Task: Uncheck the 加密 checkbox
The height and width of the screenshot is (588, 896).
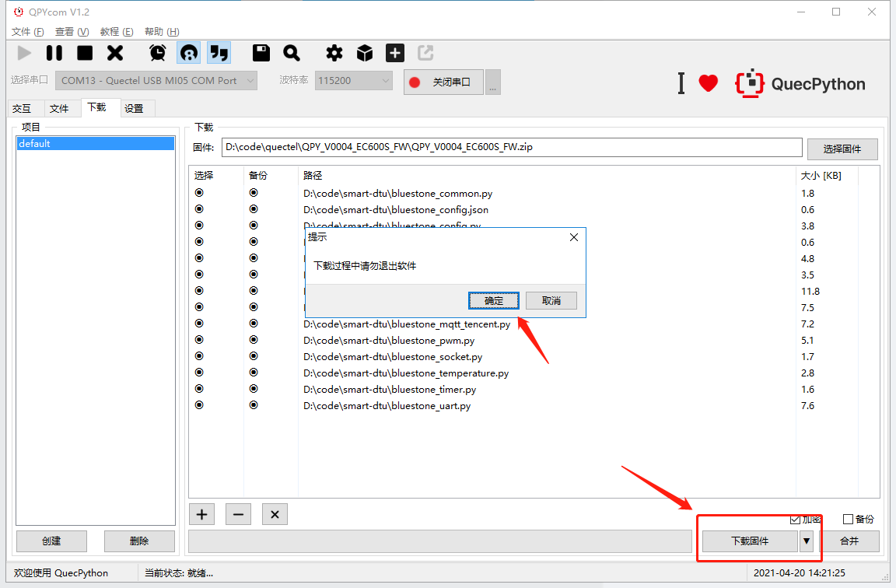Action: pyautogui.click(x=795, y=519)
